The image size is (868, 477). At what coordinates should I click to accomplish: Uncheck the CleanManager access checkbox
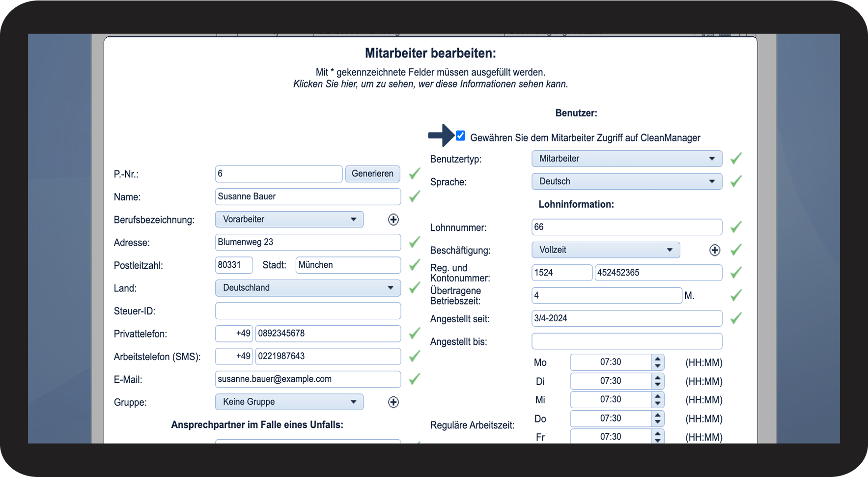(x=460, y=136)
